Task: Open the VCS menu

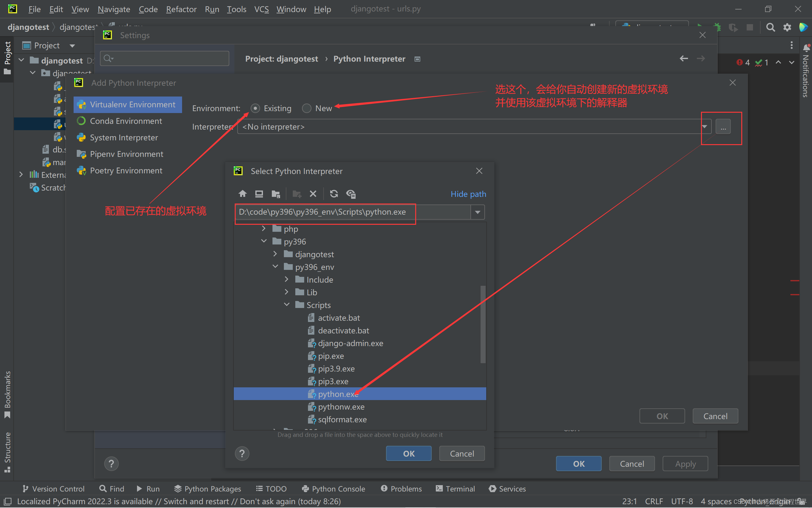Action: click(261, 9)
